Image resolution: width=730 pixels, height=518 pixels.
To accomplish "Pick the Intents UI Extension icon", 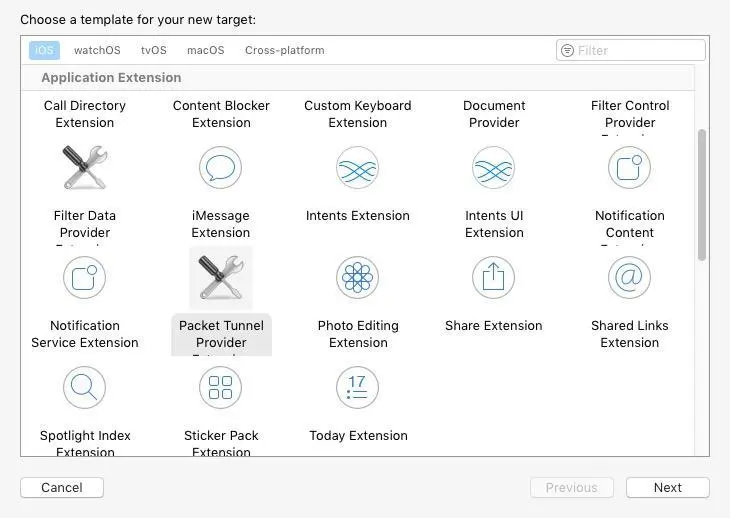I will (493, 168).
